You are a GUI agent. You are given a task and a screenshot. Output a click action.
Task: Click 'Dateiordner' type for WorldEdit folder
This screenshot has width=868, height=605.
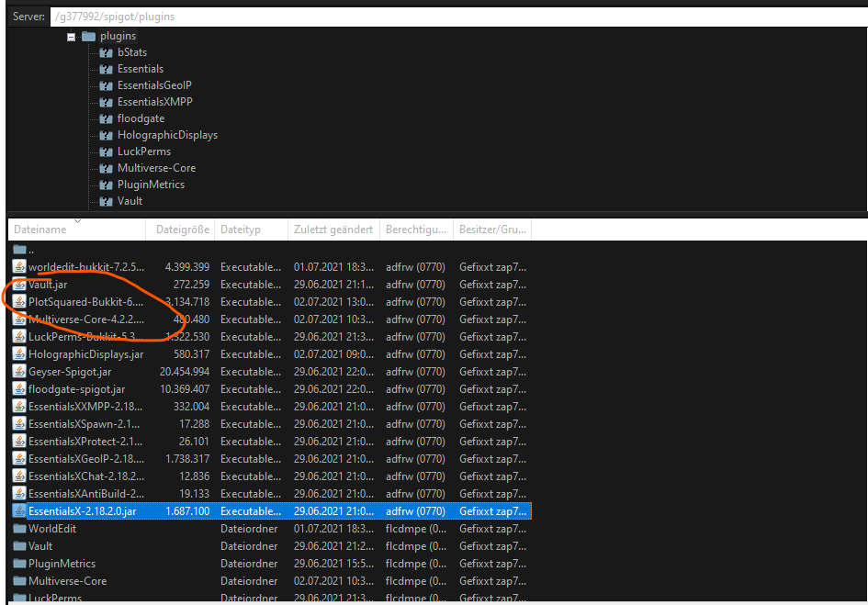coord(249,529)
